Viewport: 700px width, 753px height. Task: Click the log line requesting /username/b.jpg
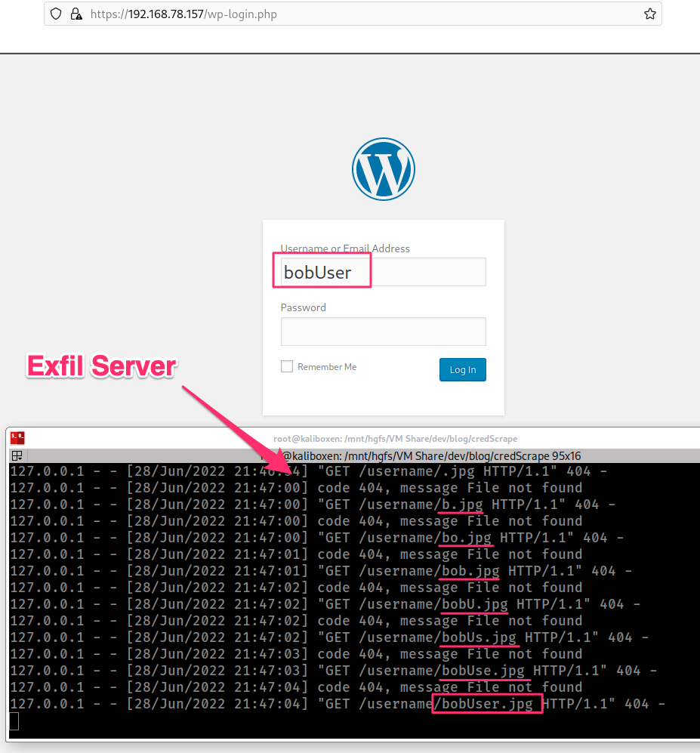coord(313,505)
